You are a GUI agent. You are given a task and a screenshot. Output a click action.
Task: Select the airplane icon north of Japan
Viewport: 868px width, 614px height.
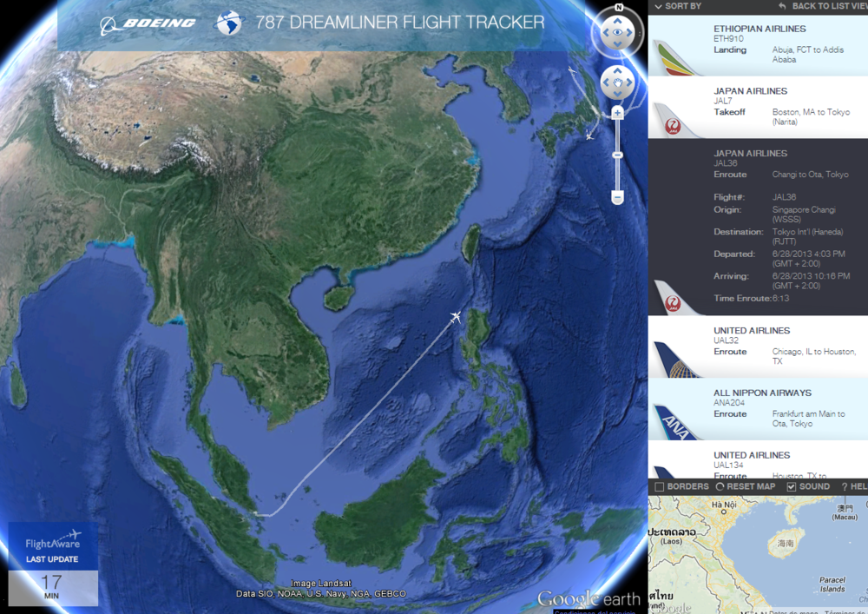coord(572,70)
